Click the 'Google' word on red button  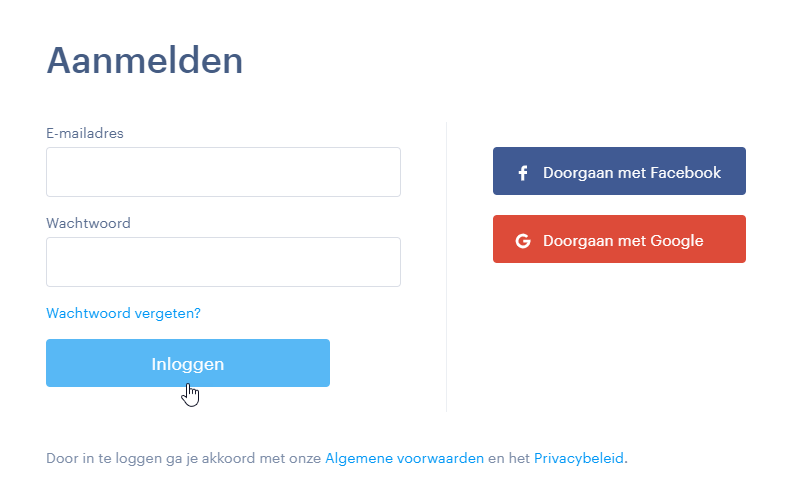pos(676,241)
